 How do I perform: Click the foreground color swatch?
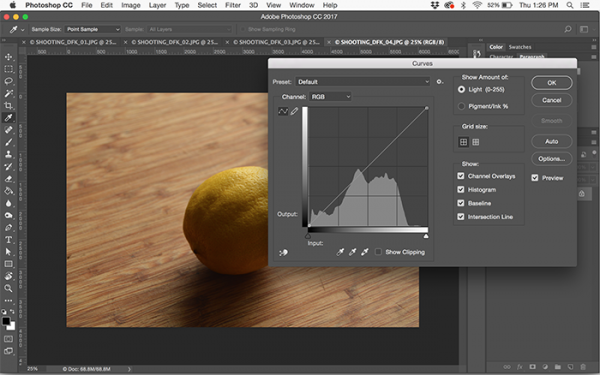(x=6, y=321)
